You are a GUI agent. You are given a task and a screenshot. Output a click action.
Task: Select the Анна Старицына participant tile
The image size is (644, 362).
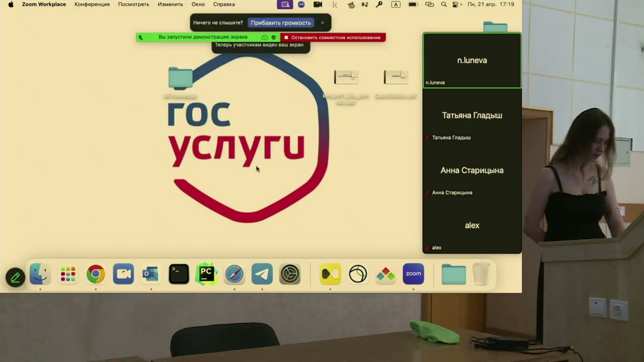472,170
